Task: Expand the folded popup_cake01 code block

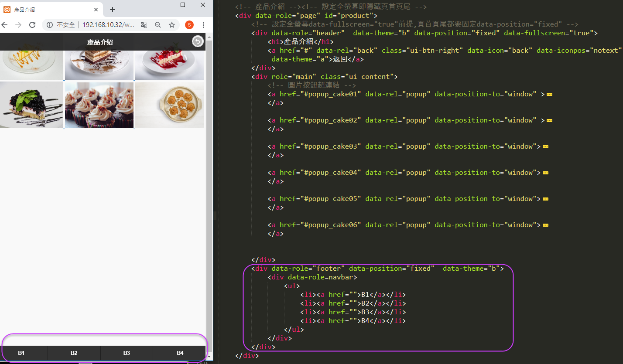Action: 549,94
